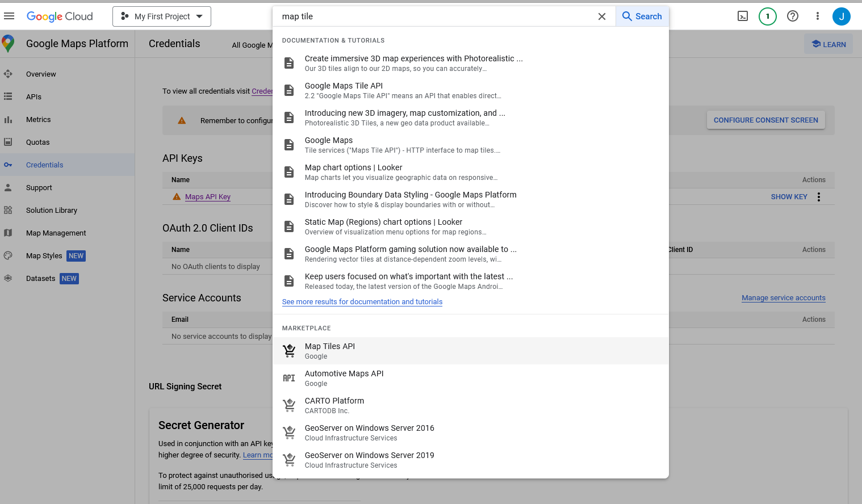Screen dimensions: 862x504
Task: Select Support in the sidebar
Action: pyautogui.click(x=39, y=187)
